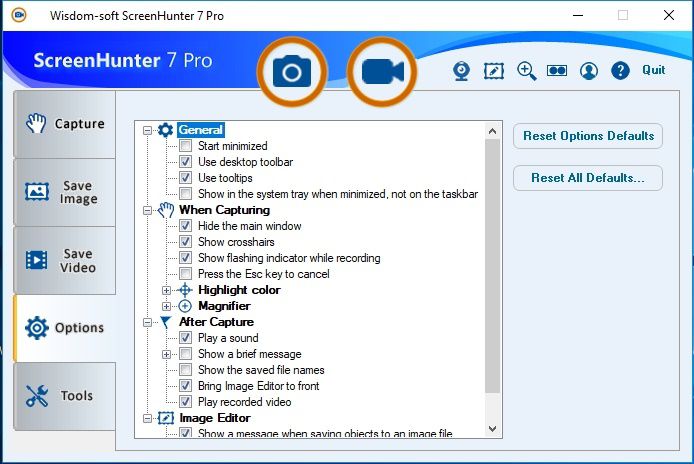Viewport: 694px width, 464px height.
Task: Expand the Highlight color node
Action: pyautogui.click(x=166, y=290)
